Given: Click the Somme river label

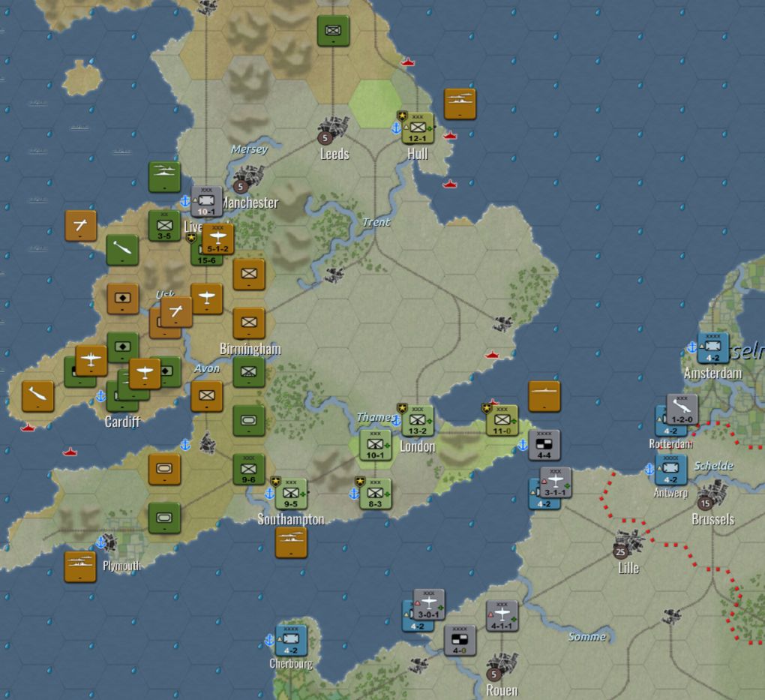Looking at the screenshot, I should point(587,637).
